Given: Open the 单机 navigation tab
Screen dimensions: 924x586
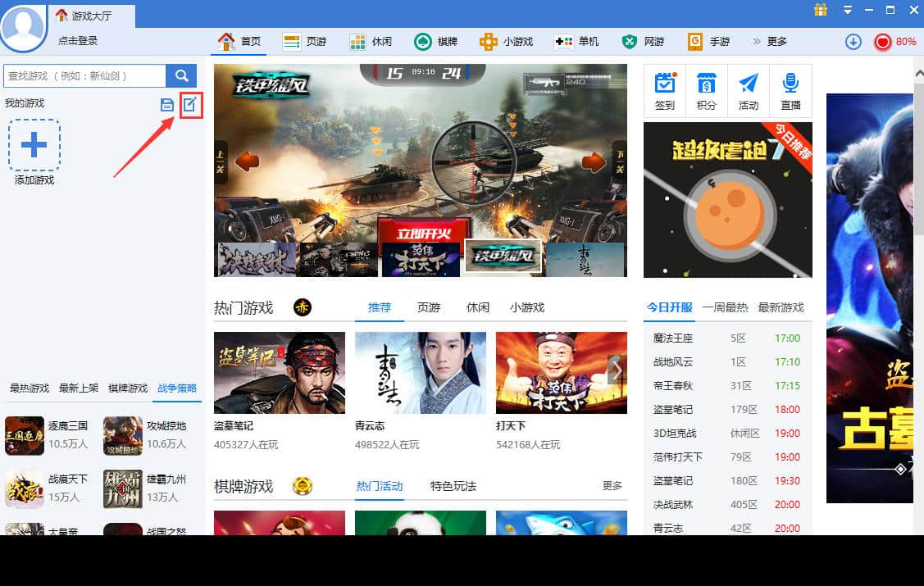Looking at the screenshot, I should click(x=576, y=41).
